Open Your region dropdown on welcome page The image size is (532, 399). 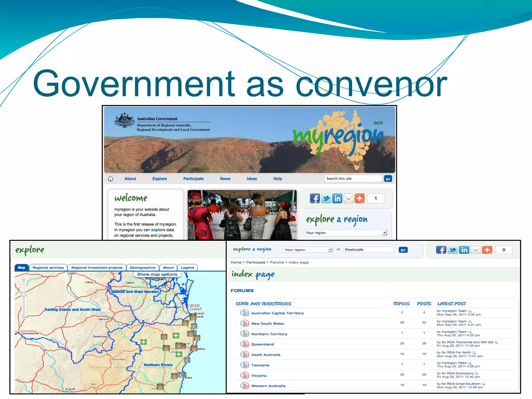coord(345,233)
